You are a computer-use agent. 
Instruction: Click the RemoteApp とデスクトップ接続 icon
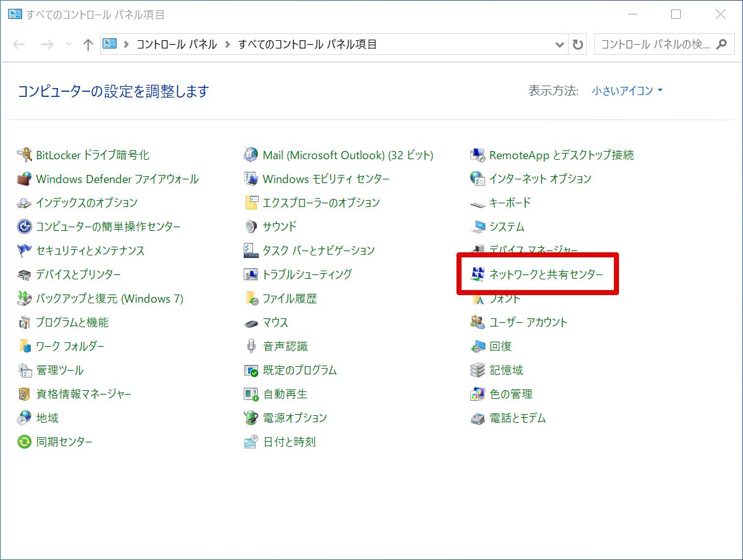pyautogui.click(x=478, y=155)
